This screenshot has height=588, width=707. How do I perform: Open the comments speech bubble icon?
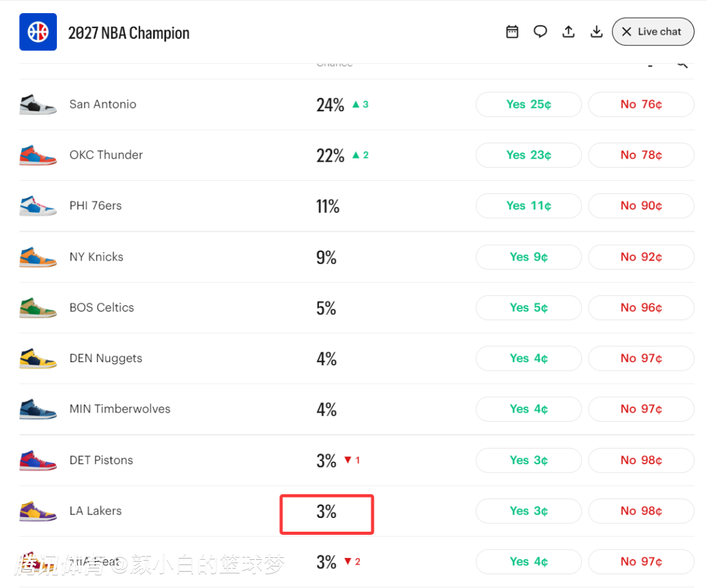point(540,31)
